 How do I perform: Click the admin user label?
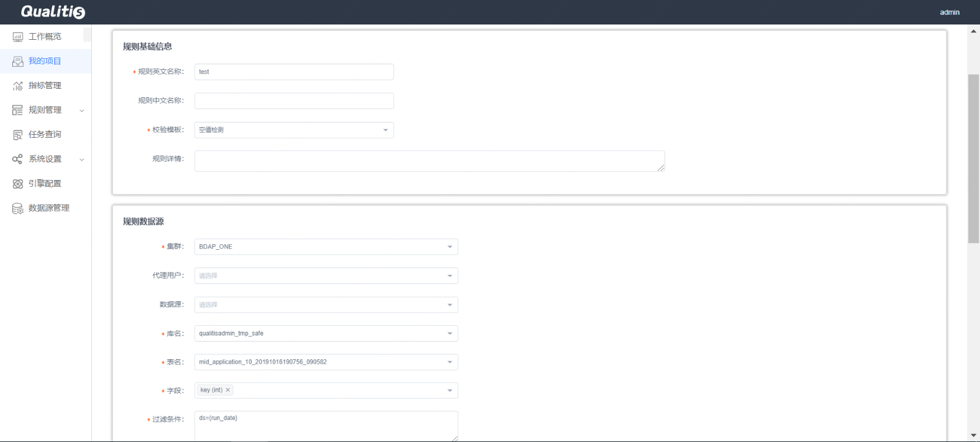coord(949,12)
